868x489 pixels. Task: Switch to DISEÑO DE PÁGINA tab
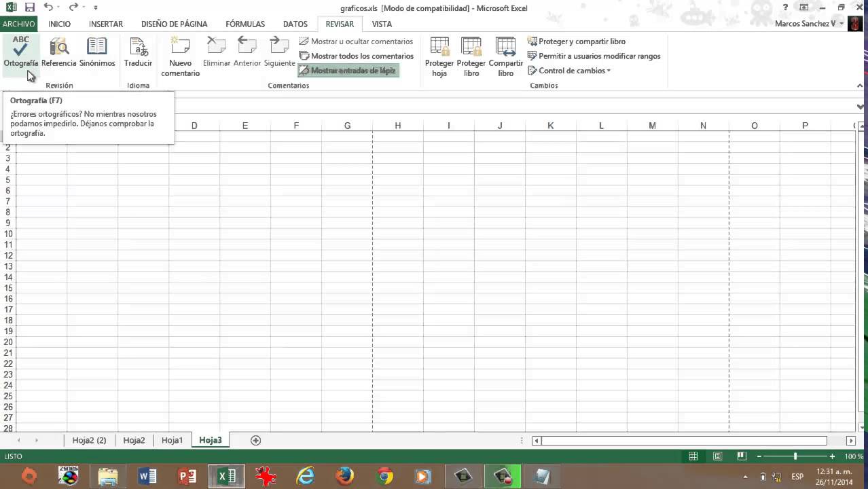click(x=174, y=24)
